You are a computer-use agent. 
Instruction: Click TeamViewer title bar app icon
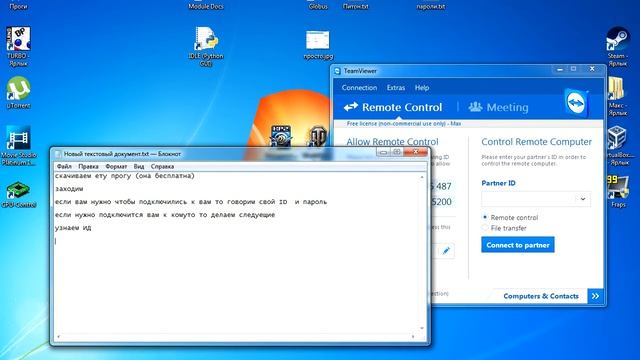(x=338, y=71)
